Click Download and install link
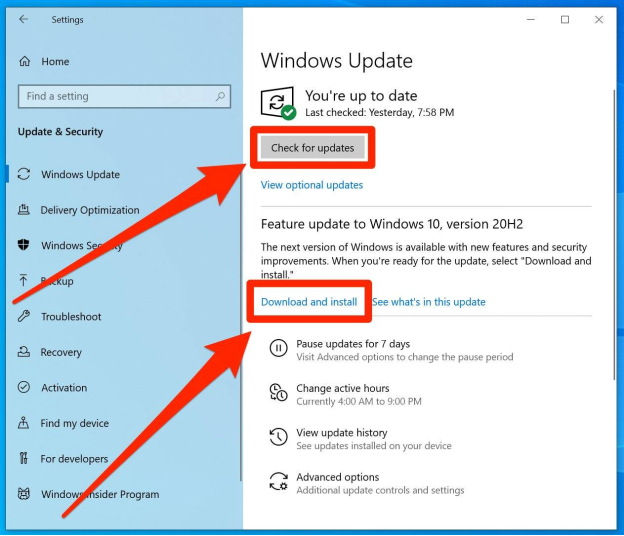 pyautogui.click(x=309, y=302)
